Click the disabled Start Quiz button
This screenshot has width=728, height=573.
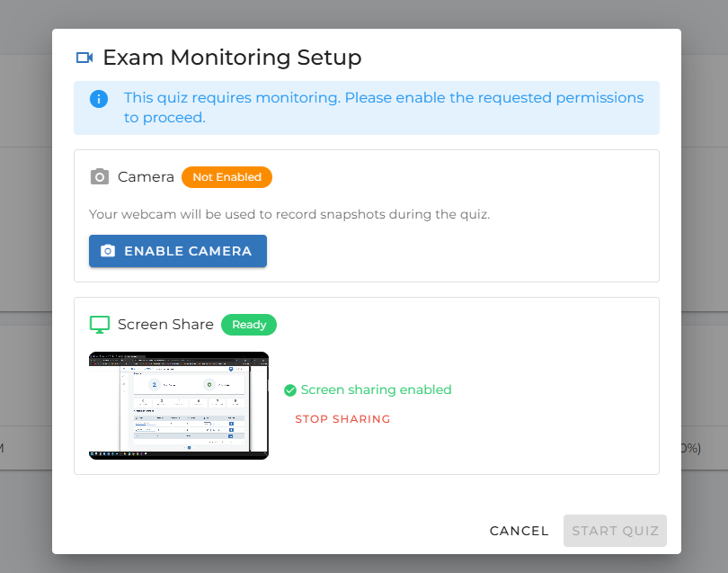615,531
